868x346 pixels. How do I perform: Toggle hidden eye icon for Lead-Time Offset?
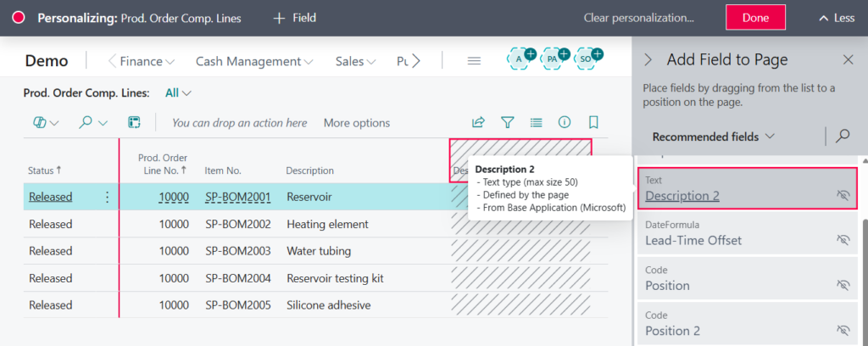pyautogui.click(x=843, y=240)
